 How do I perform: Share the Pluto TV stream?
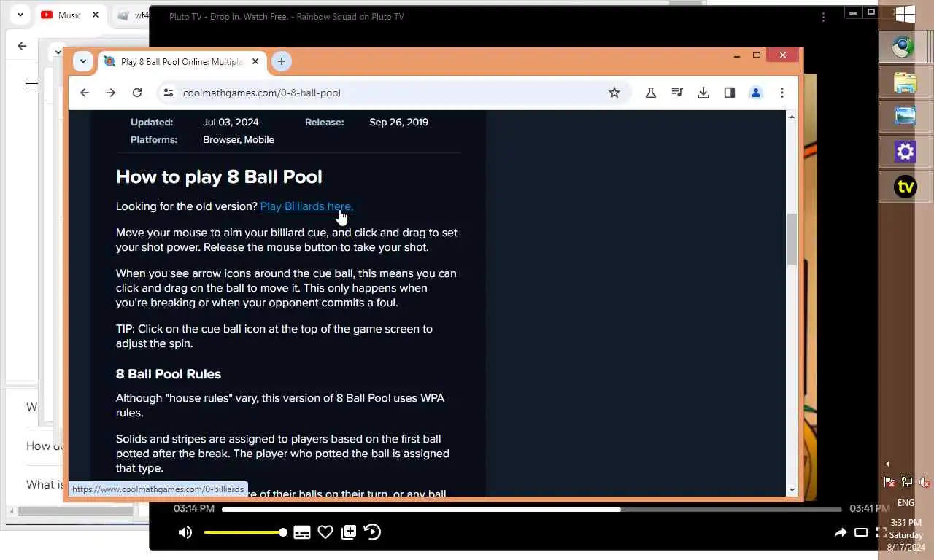click(x=841, y=532)
